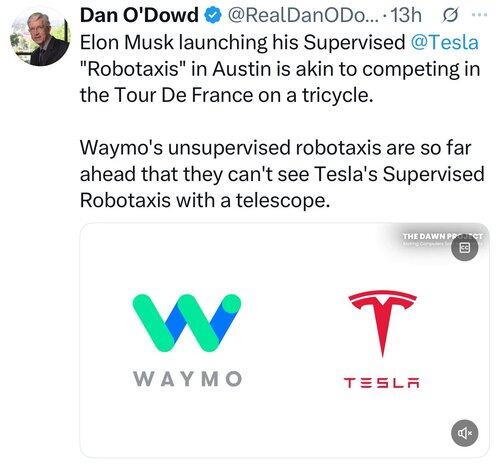Open the Grok slashed-circle icon
The width and height of the screenshot is (500, 468).
450,16
